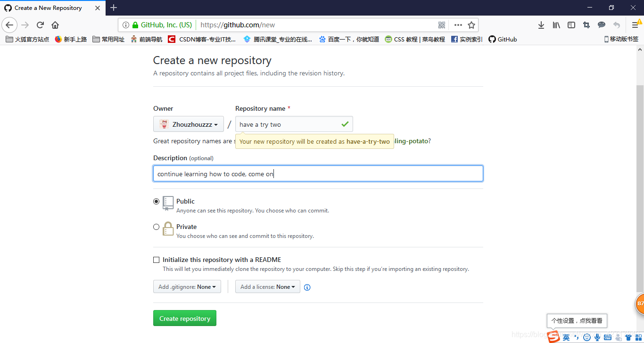
Task: Click the 'Description (optional)' label
Action: point(183,158)
